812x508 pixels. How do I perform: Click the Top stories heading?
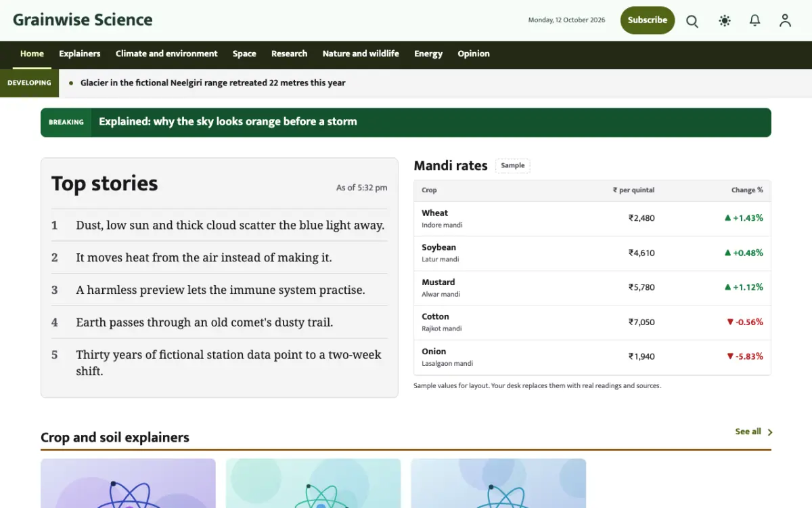tap(104, 184)
